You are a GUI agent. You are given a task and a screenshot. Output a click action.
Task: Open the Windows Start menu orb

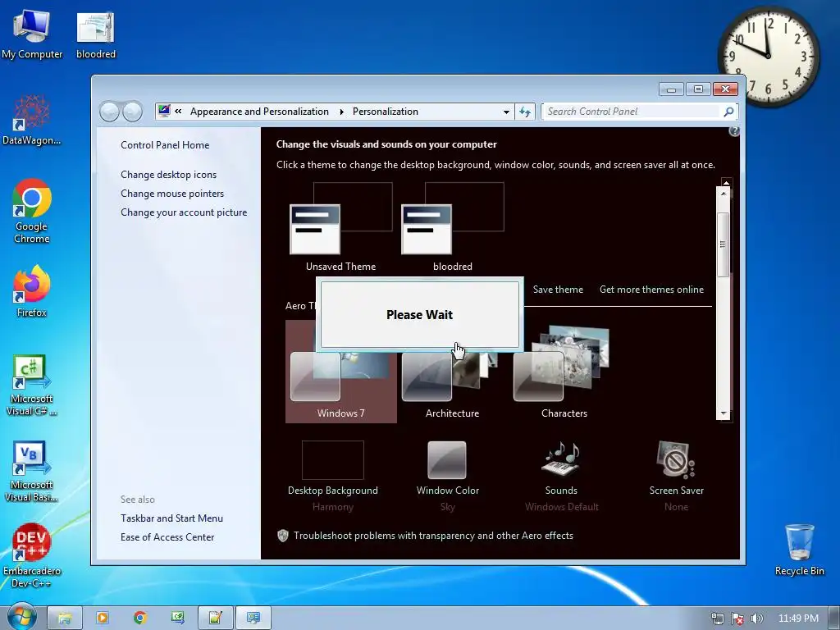pyautogui.click(x=21, y=618)
